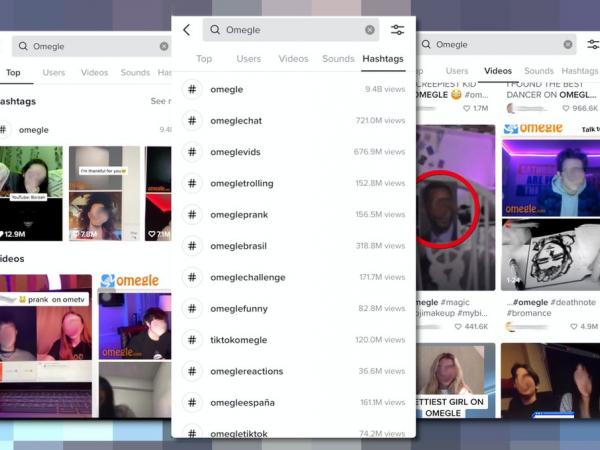Click search magnifier icon in left panel
The height and width of the screenshot is (450, 600).
23,46
